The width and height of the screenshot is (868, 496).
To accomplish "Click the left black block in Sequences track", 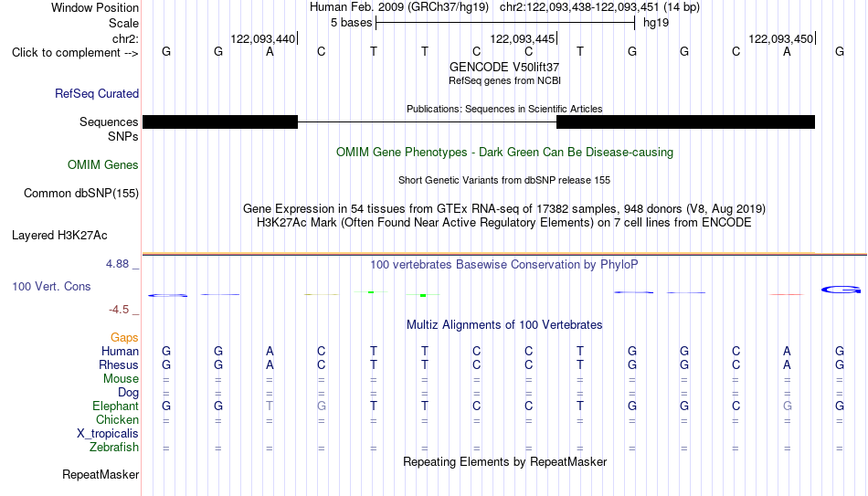I will tap(220, 121).
